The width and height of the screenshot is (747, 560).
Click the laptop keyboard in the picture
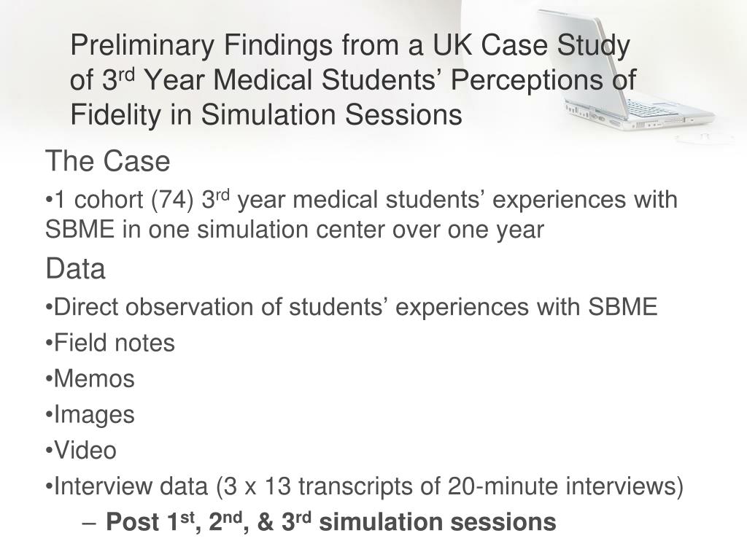point(651,109)
